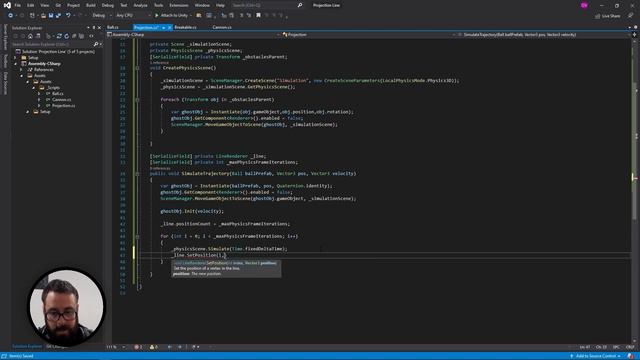Click the Solution Explorer search magnifier icon

point(96,44)
